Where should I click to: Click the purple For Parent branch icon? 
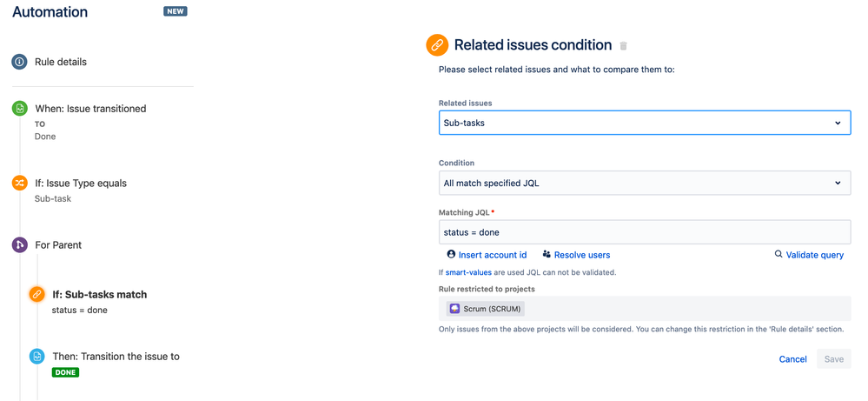tap(19, 245)
